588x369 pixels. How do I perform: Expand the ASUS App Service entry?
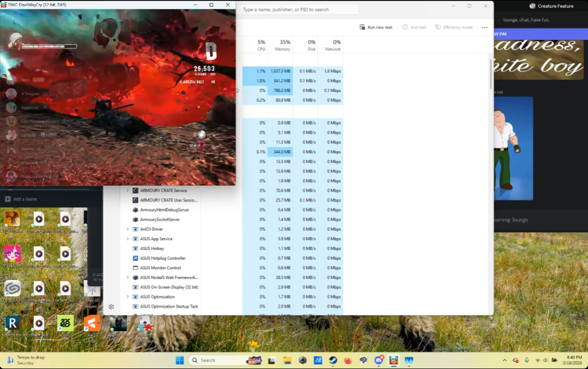pos(127,239)
